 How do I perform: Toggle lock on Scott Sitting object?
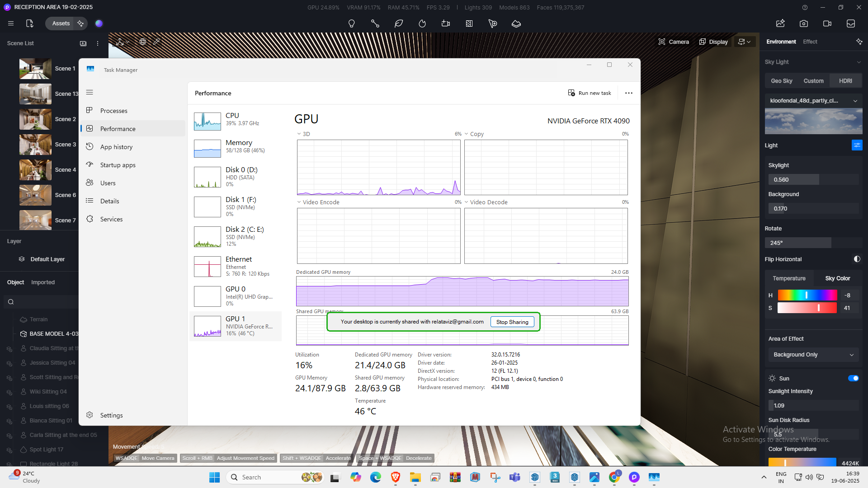9,378
